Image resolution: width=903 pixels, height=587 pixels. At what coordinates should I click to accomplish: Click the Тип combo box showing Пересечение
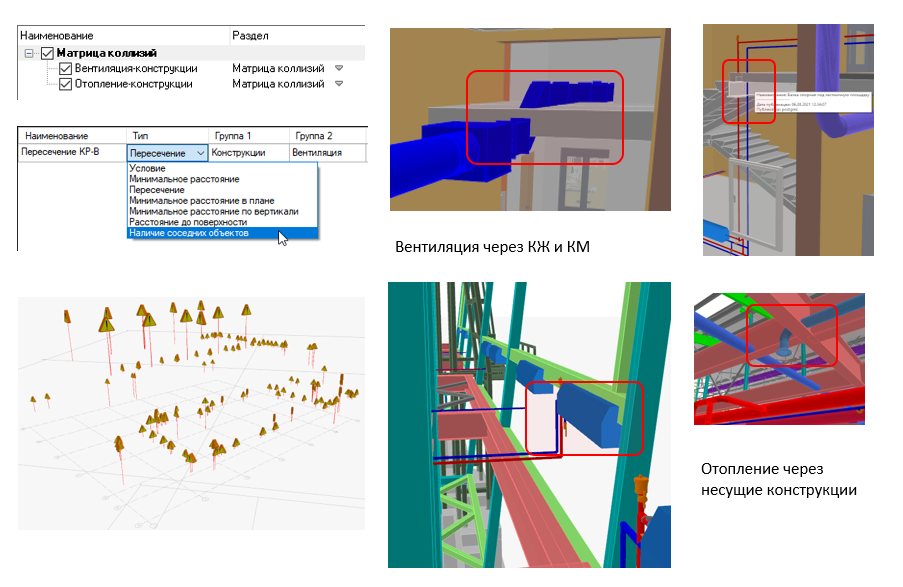[x=167, y=153]
